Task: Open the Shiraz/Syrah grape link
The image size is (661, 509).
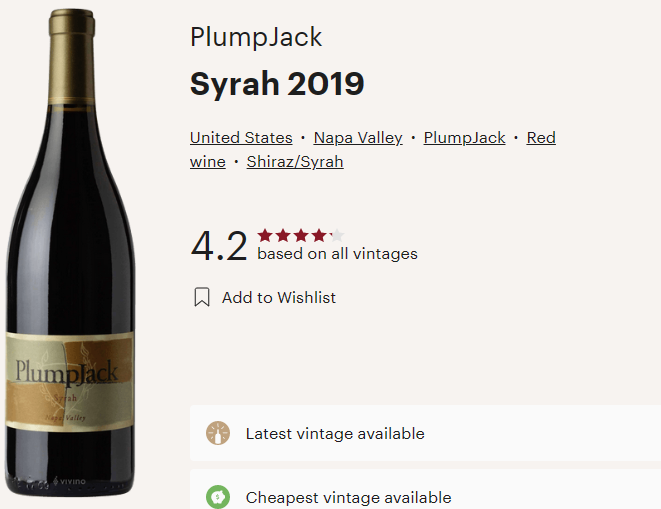Action: 295,162
